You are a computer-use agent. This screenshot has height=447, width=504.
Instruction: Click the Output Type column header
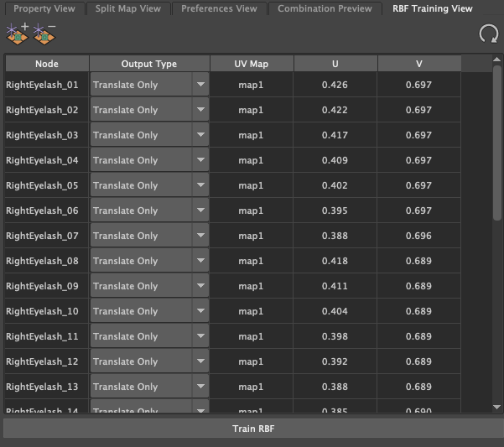149,64
